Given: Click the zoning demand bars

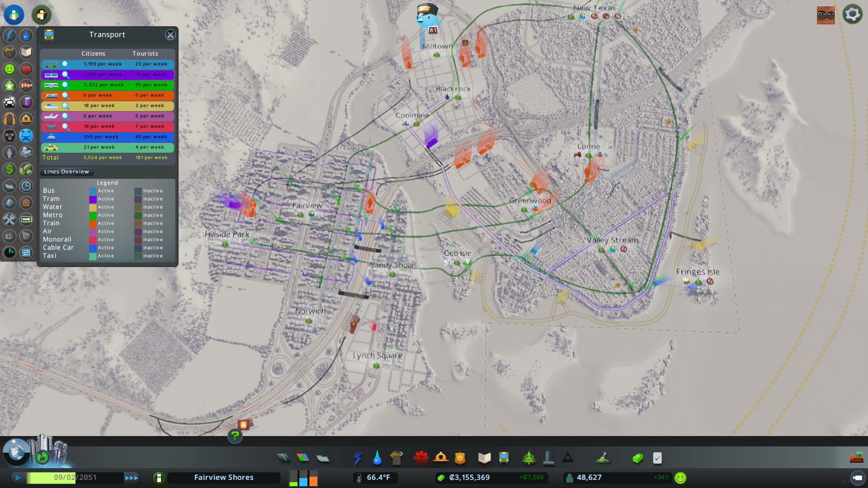Looking at the screenshot, I should click(303, 478).
